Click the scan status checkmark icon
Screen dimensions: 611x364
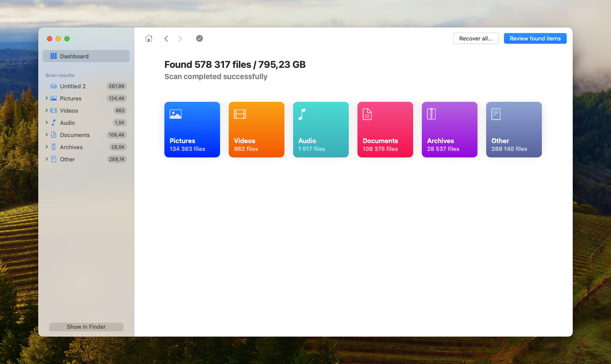199,38
